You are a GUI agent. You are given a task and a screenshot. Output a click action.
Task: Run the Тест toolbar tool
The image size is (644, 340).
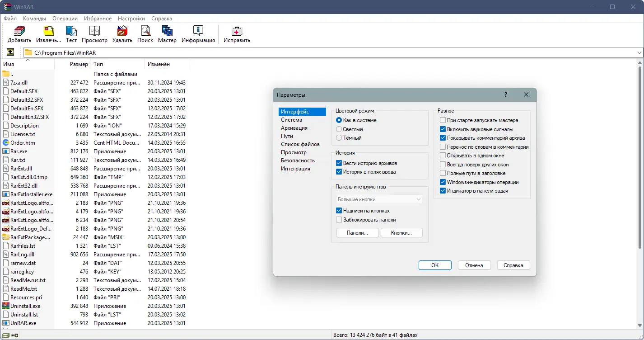71,31
